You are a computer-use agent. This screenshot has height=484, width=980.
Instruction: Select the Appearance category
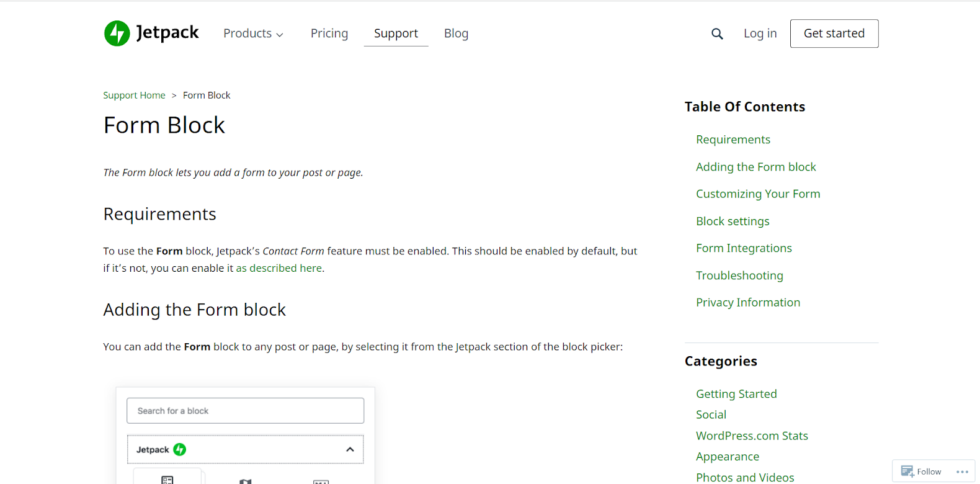click(x=728, y=457)
